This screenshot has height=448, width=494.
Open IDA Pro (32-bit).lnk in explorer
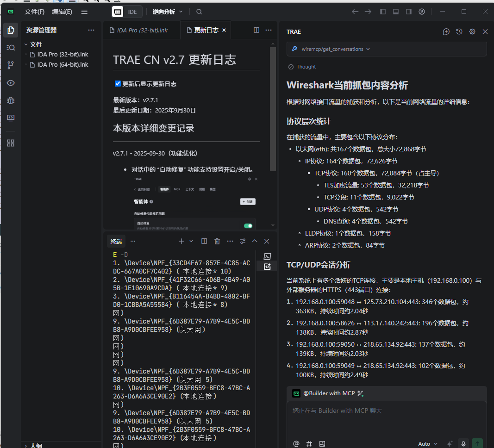click(63, 55)
